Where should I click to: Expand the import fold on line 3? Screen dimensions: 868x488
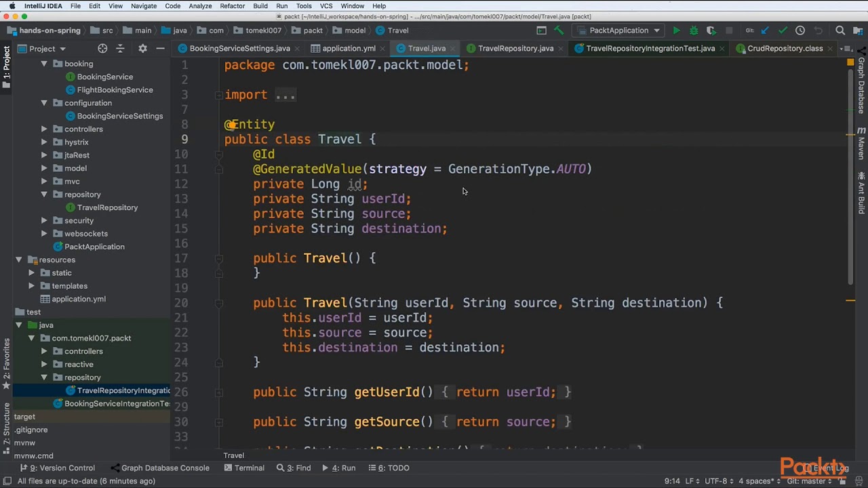219,95
